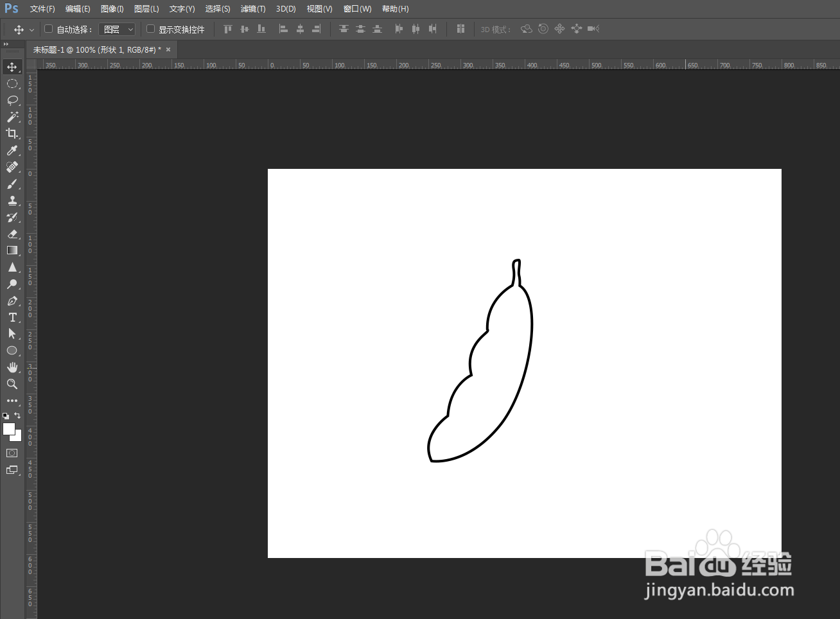Select the Move tool in toolbox
Screen dimensions: 840x619
click(12, 67)
